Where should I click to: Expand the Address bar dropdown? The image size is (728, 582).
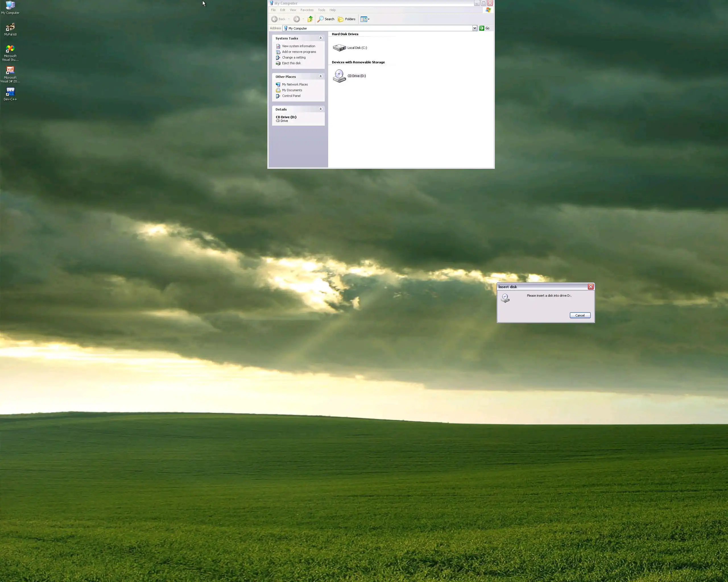coord(474,28)
